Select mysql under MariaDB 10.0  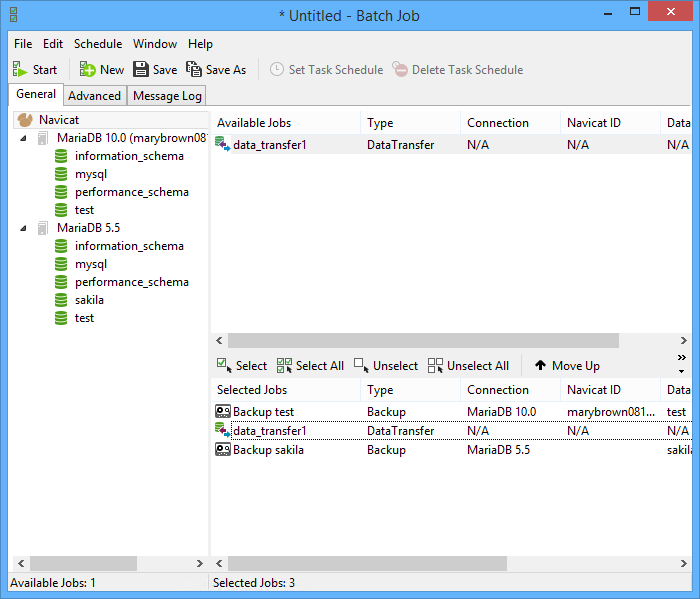(x=91, y=174)
